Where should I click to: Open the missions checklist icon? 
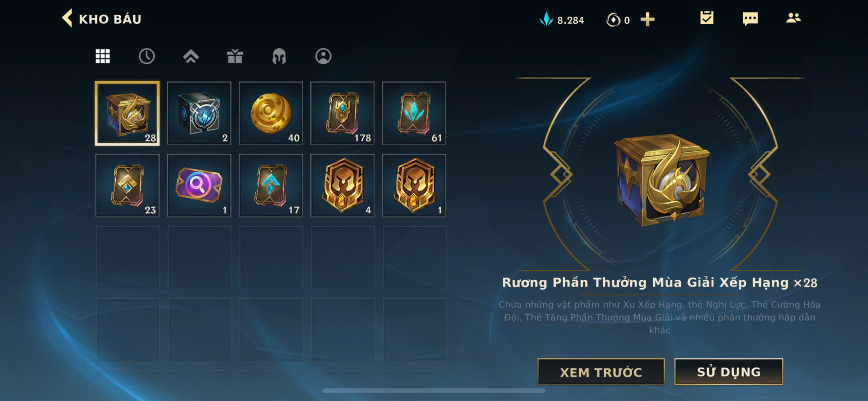point(706,18)
